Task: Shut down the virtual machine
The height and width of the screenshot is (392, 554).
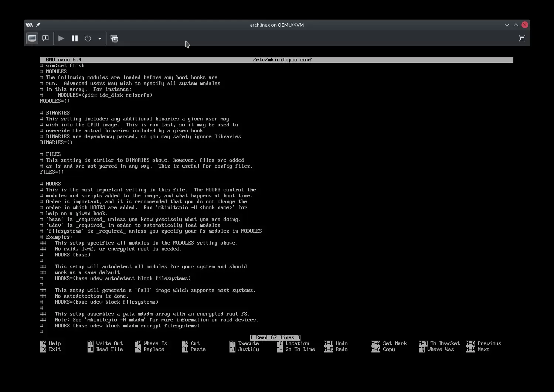Action: point(88,38)
